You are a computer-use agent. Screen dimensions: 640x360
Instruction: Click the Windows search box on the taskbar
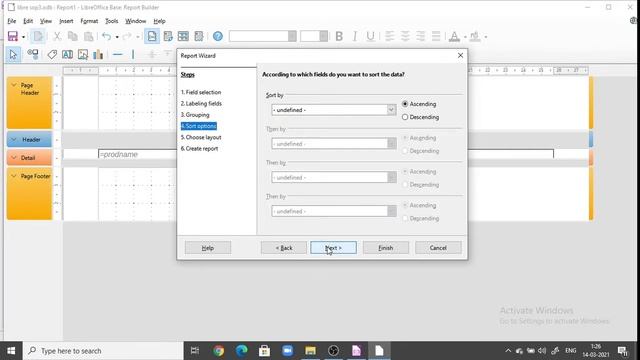(103, 351)
